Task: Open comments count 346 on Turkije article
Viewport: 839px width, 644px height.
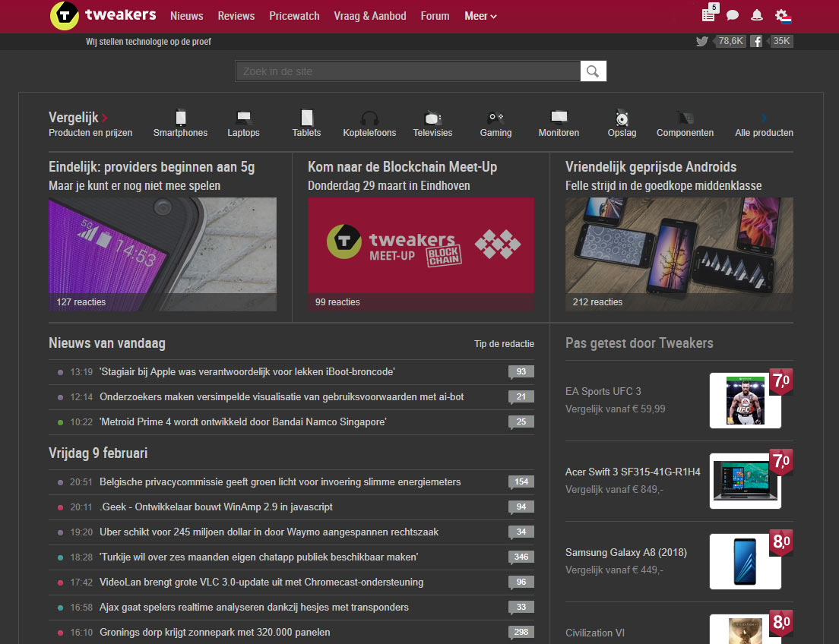Action: click(521, 557)
